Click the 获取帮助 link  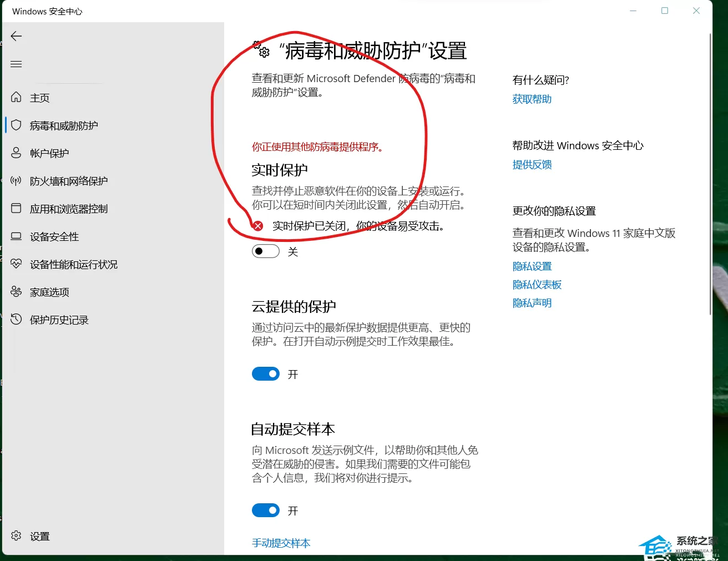point(532,99)
